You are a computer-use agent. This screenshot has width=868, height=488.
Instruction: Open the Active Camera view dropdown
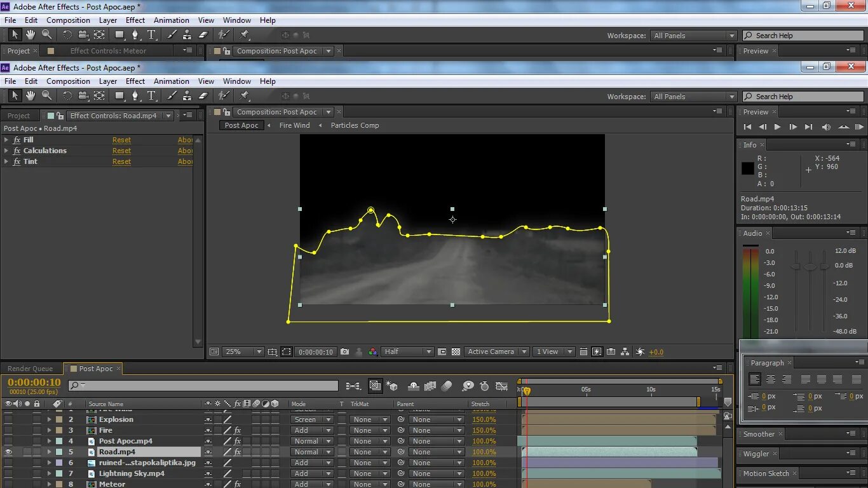coord(497,351)
